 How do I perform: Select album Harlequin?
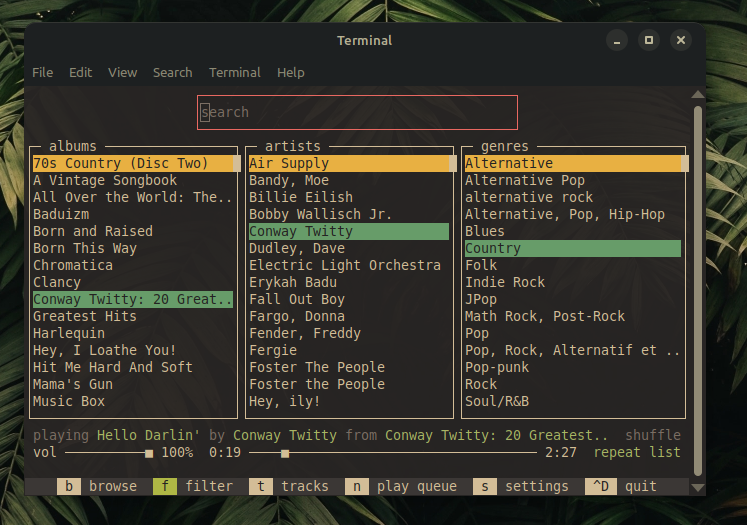(133, 333)
